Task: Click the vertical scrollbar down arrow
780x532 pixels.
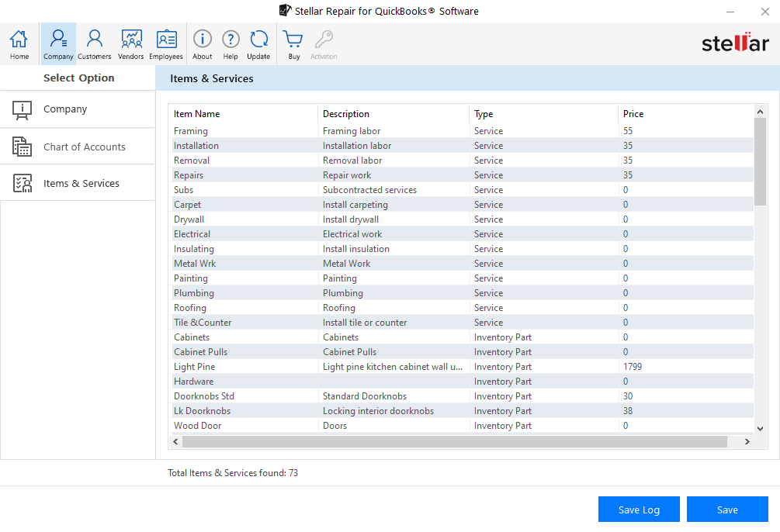Action: (x=760, y=428)
